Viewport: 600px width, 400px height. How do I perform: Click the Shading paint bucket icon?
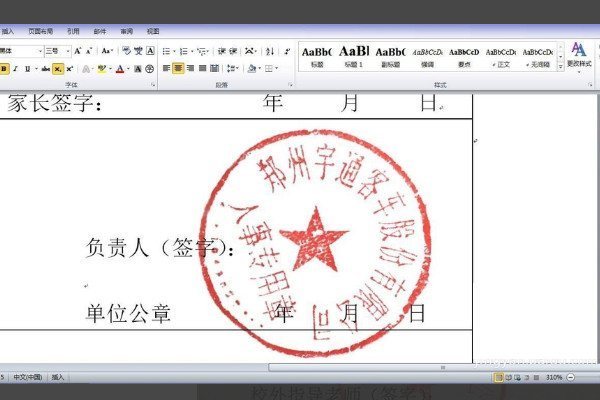pyautogui.click(x=252, y=69)
